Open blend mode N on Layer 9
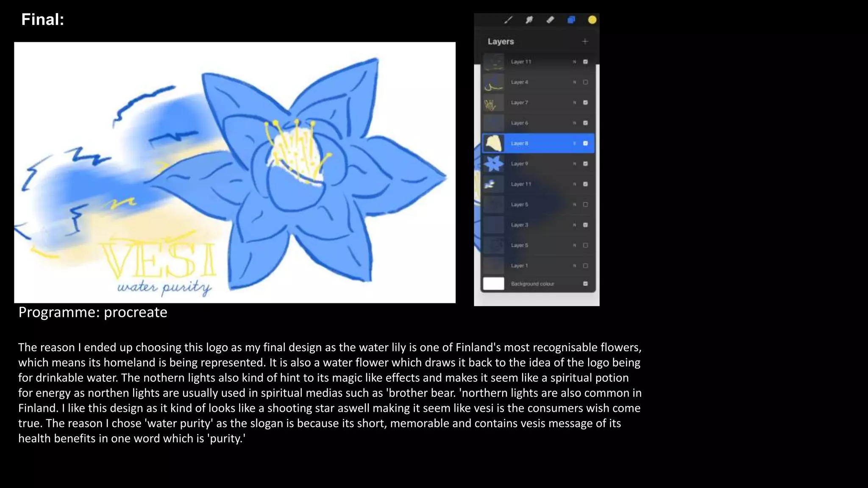This screenshot has height=488, width=868. point(574,164)
